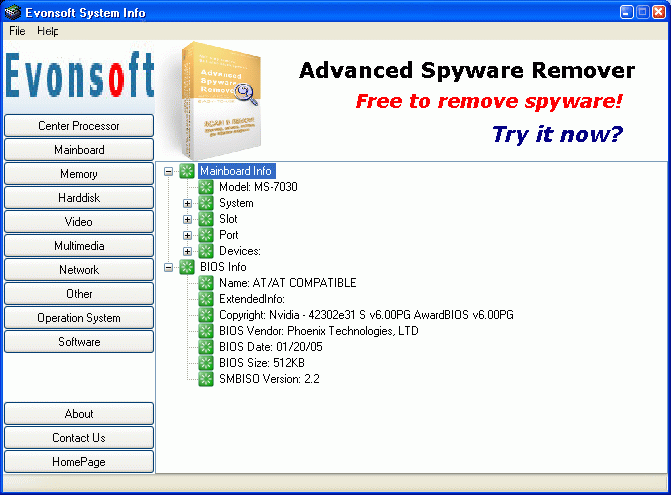Select 'SMBISO Version: 2.2' row

tap(269, 379)
